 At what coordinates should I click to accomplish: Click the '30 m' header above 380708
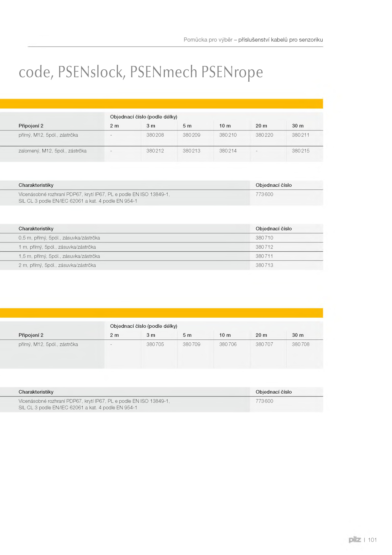tap(298, 335)
